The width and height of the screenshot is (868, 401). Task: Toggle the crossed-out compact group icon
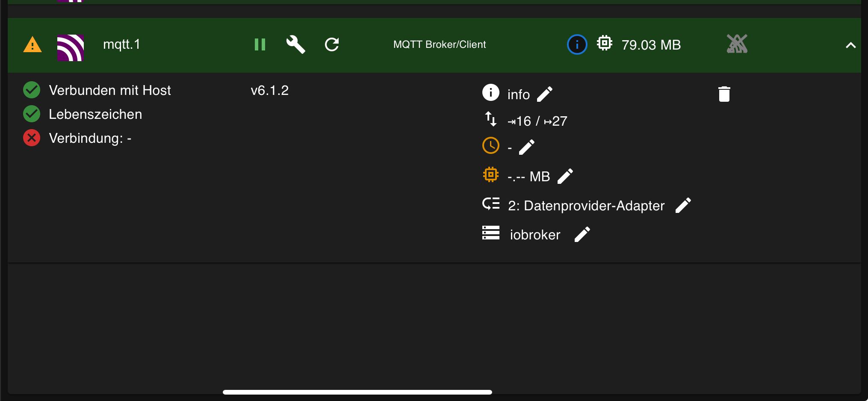click(x=737, y=44)
